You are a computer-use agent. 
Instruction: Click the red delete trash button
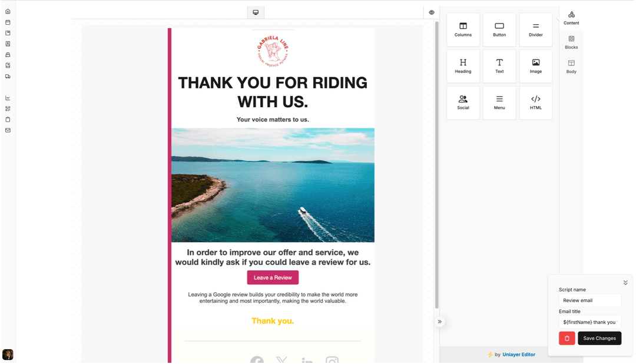567,338
